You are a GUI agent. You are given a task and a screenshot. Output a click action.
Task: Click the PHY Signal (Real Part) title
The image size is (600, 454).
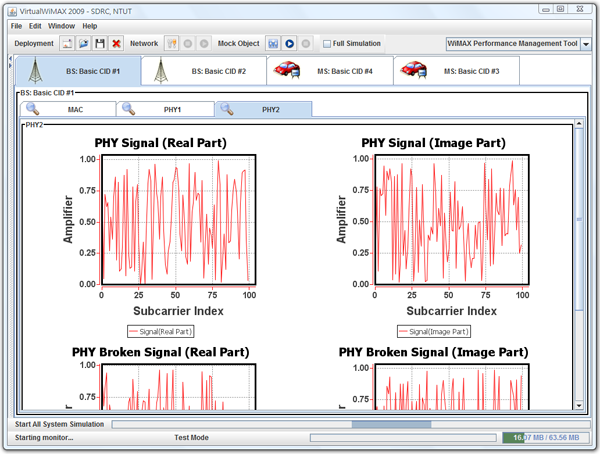click(161, 143)
